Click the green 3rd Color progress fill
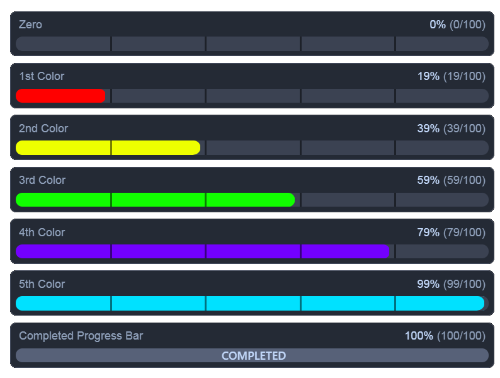500x378 pixels. tap(155, 200)
